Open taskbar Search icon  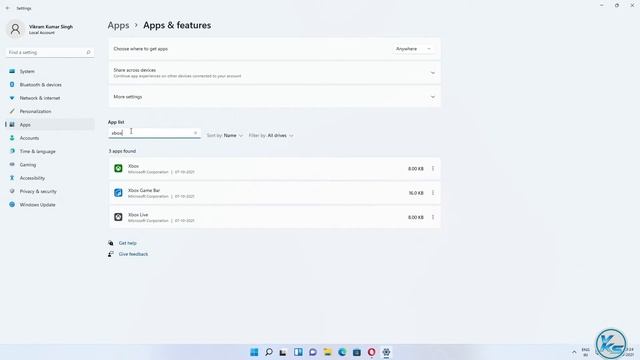(x=269, y=352)
